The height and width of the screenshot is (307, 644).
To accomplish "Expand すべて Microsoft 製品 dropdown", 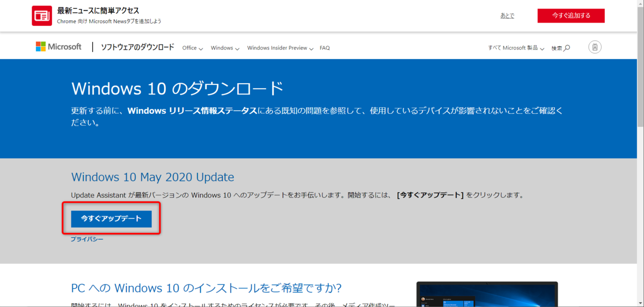I will pyautogui.click(x=516, y=48).
